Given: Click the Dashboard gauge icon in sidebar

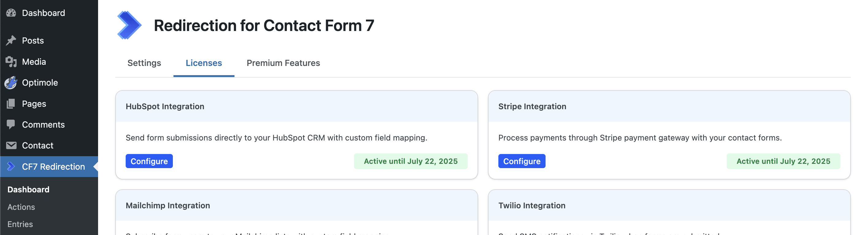Looking at the screenshot, I should (x=11, y=13).
